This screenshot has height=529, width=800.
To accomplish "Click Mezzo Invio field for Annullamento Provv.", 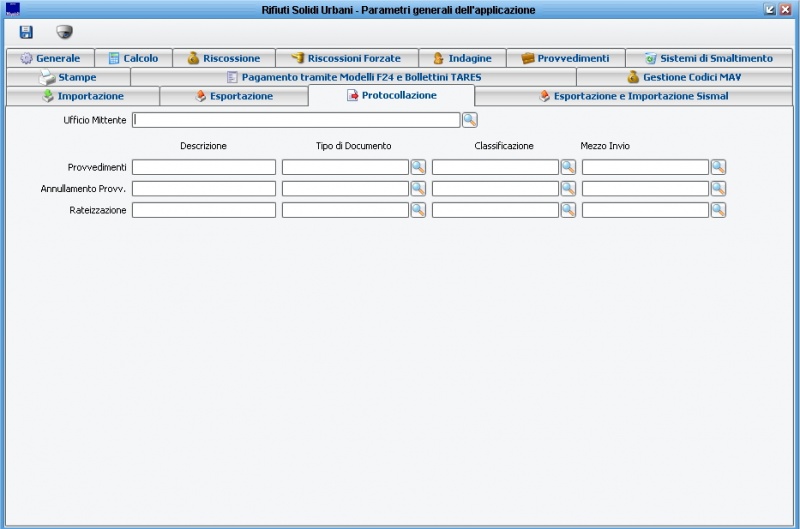I will [x=645, y=188].
